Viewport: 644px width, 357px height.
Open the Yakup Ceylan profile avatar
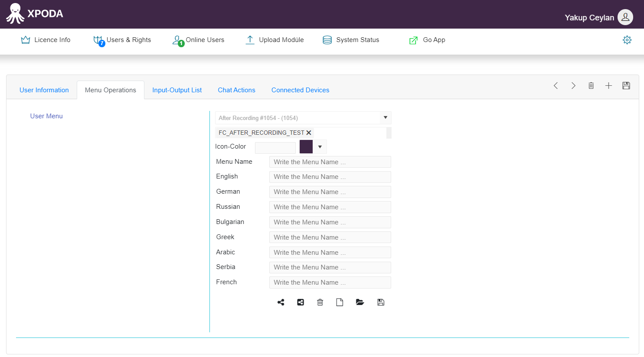[625, 17]
